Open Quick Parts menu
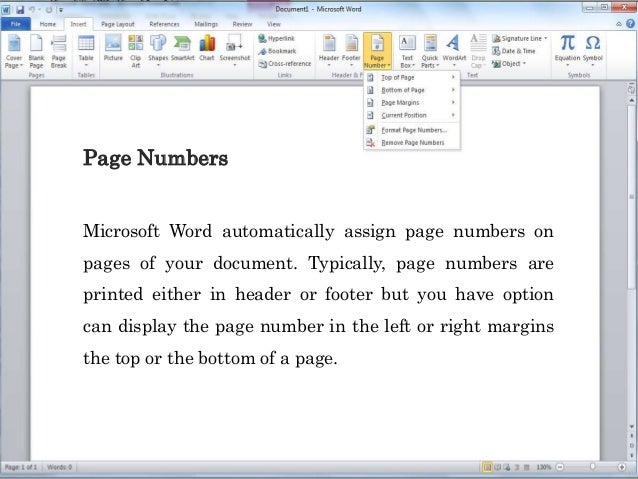The width and height of the screenshot is (638, 479). tap(430, 52)
